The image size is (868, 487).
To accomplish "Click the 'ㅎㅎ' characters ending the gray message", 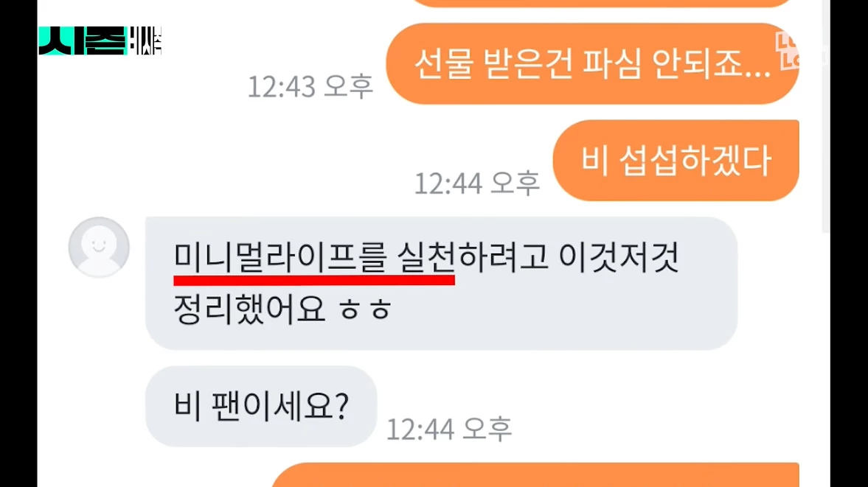I will click(365, 310).
